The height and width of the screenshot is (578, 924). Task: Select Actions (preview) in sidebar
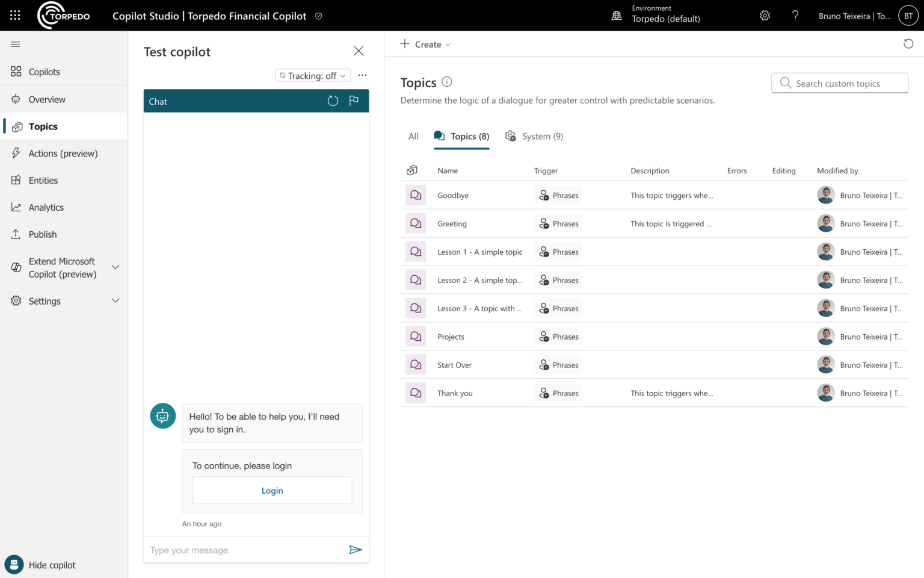[x=63, y=153]
